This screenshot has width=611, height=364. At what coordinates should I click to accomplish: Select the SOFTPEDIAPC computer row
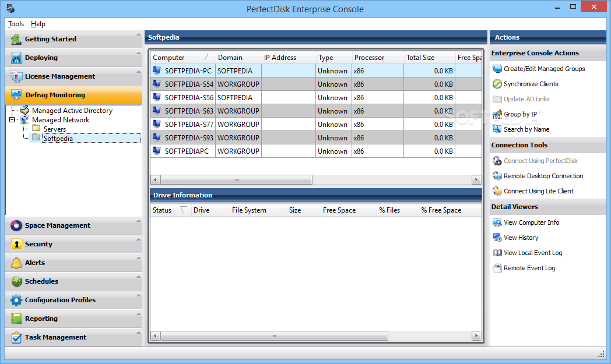tap(316, 151)
